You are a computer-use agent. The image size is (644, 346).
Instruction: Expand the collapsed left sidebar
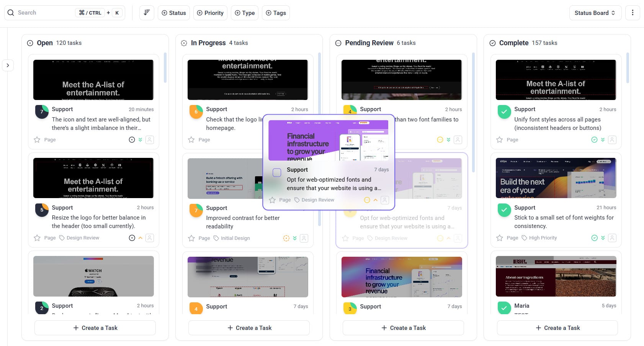[8, 66]
